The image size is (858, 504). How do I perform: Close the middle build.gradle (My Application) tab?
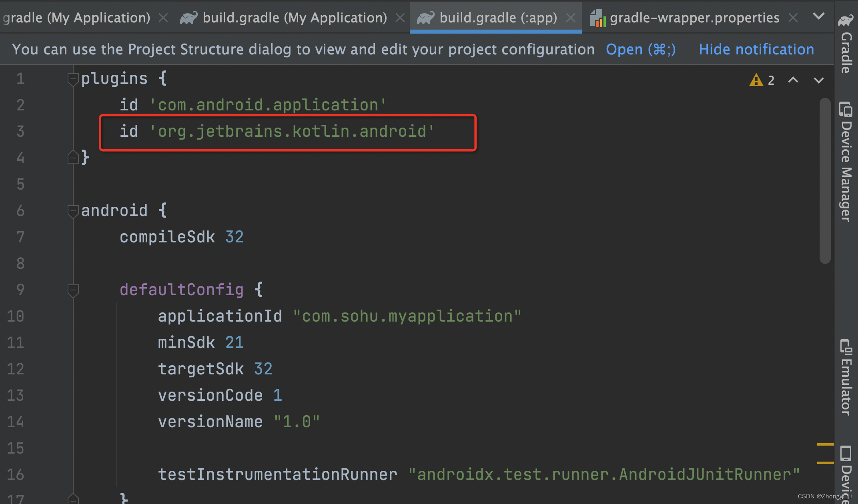pos(400,18)
